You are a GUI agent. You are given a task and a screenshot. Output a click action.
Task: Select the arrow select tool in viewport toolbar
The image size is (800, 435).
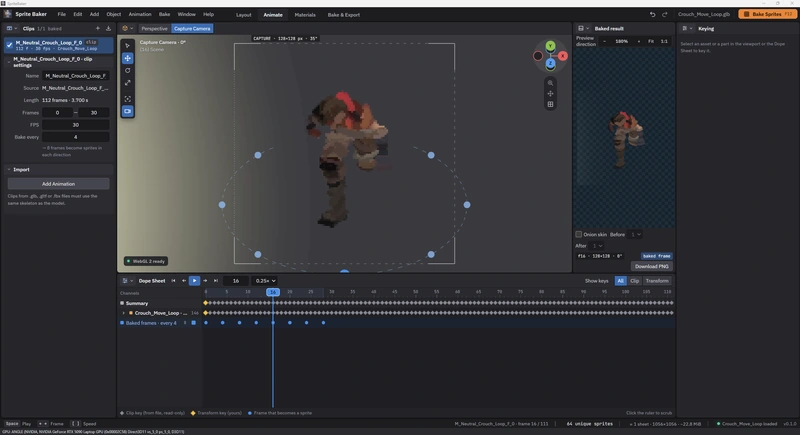[128, 45]
